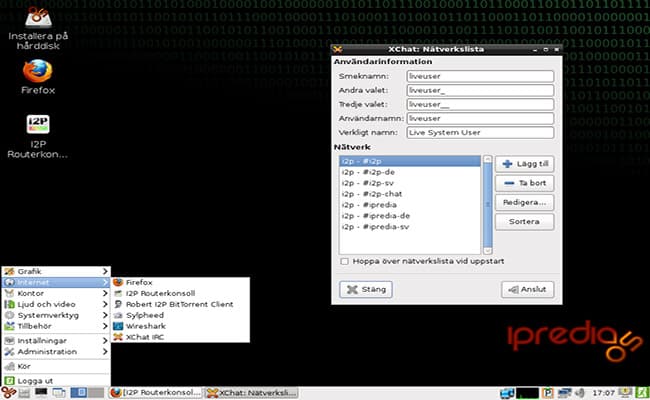Click the volume speaker tray icon
The height and width of the screenshot is (400, 650).
click(580, 393)
